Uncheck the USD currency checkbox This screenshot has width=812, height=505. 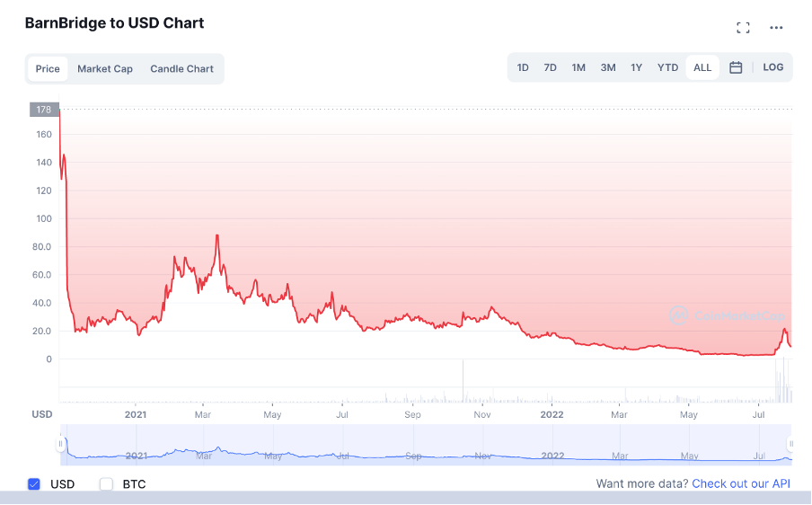(x=34, y=484)
